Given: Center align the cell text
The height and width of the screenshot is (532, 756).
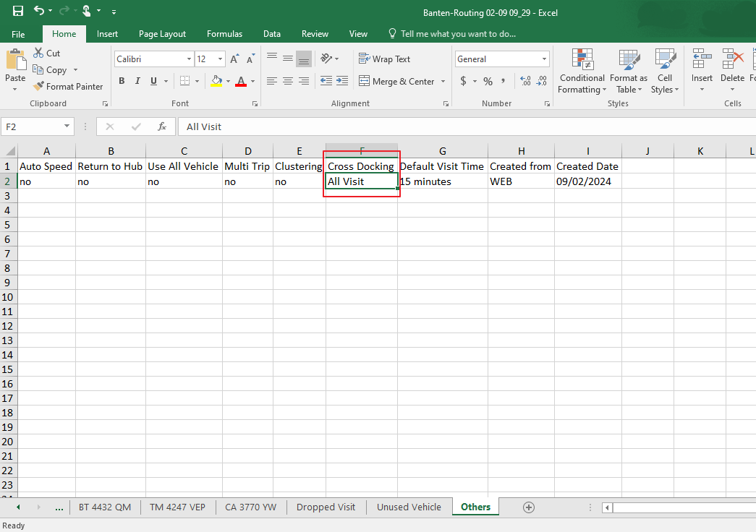Looking at the screenshot, I should [x=287, y=82].
